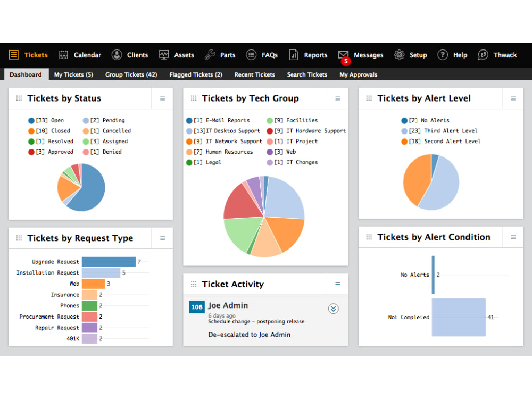Grab the Ticket Activity drag handle
Screen dimensions: 532x399
[x=194, y=284]
